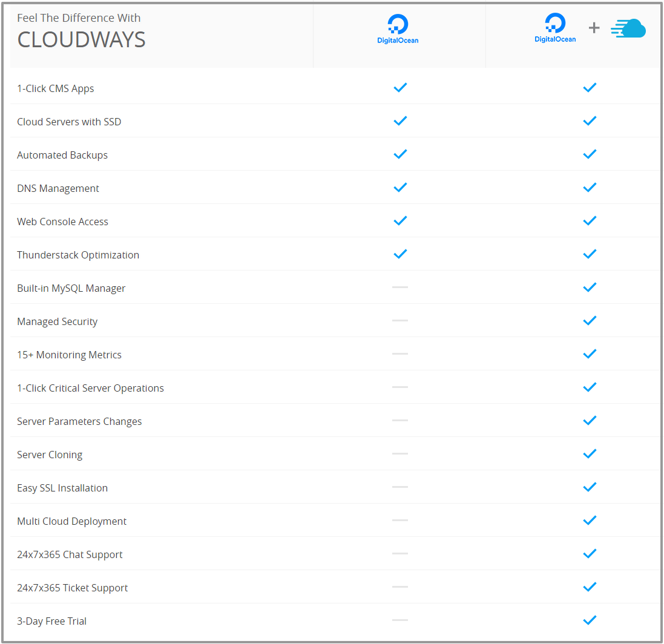Click the Cloudways cloud logo in the header
Screen dimensions: 664x644
[628, 28]
